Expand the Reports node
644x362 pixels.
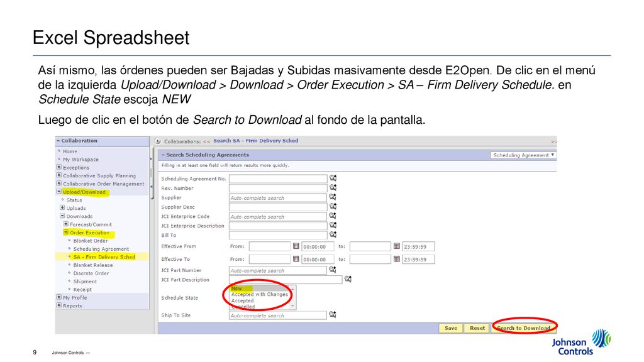tap(58, 305)
